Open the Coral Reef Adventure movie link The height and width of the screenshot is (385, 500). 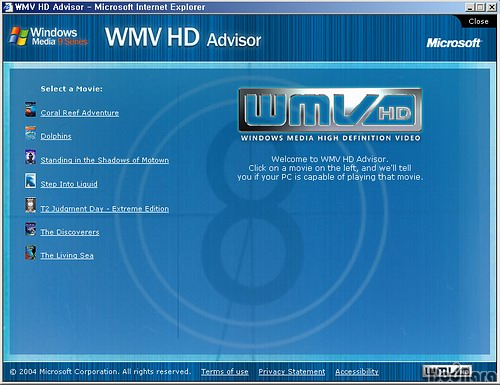[80, 113]
